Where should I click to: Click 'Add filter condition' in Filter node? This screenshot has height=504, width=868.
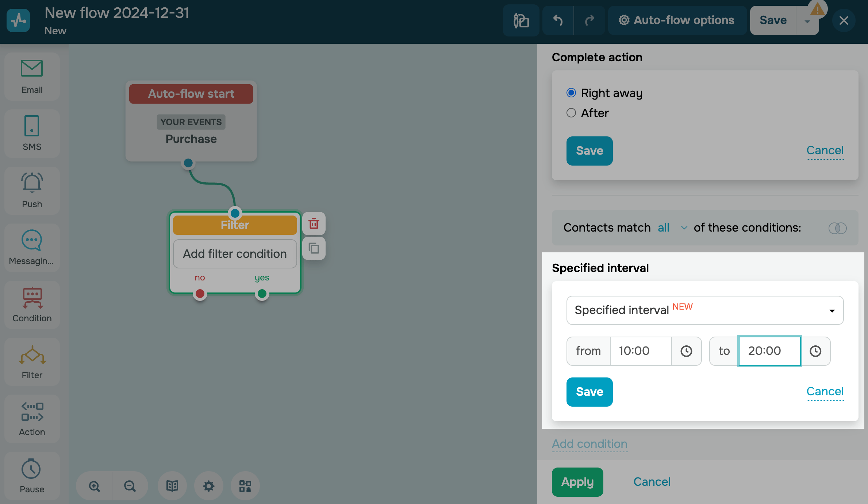tap(235, 254)
